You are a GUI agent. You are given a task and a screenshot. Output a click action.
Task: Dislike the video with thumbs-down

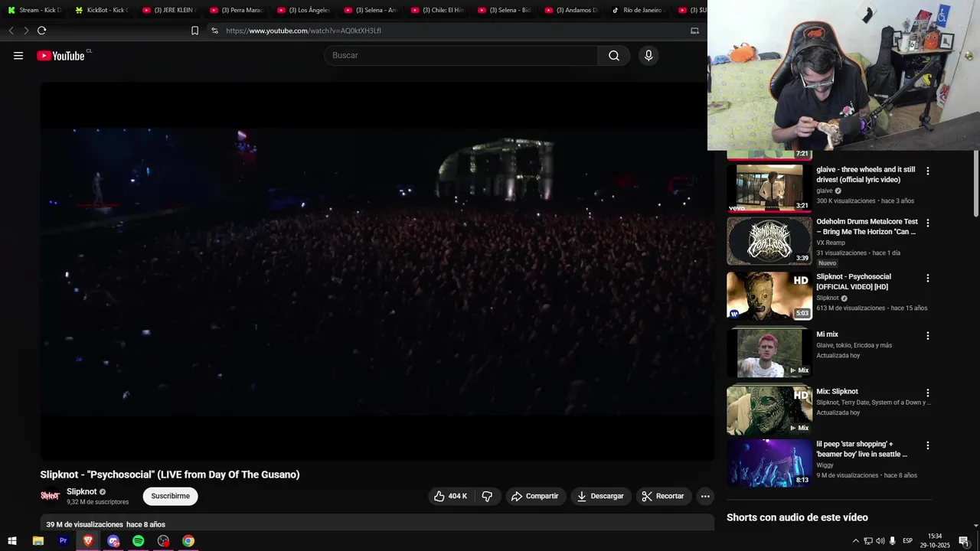487,496
